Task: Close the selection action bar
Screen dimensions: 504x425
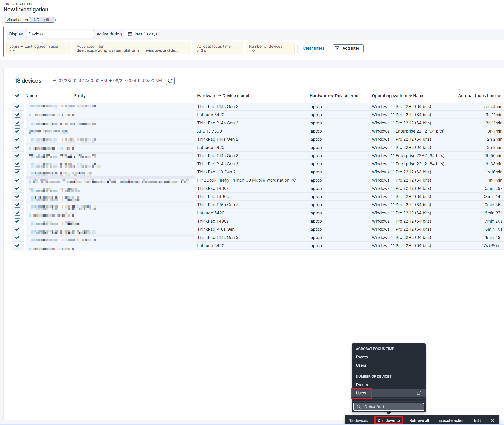Action: tap(492, 420)
